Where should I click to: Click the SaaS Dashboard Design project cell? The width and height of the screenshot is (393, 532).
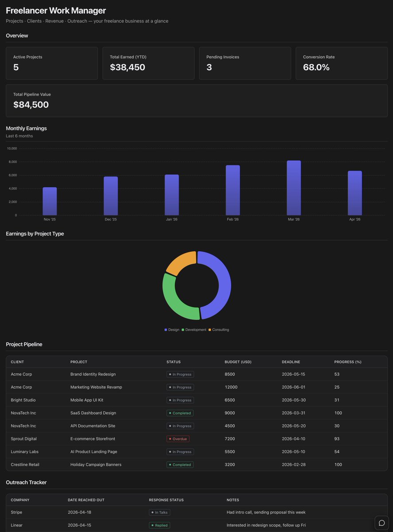pyautogui.click(x=93, y=413)
